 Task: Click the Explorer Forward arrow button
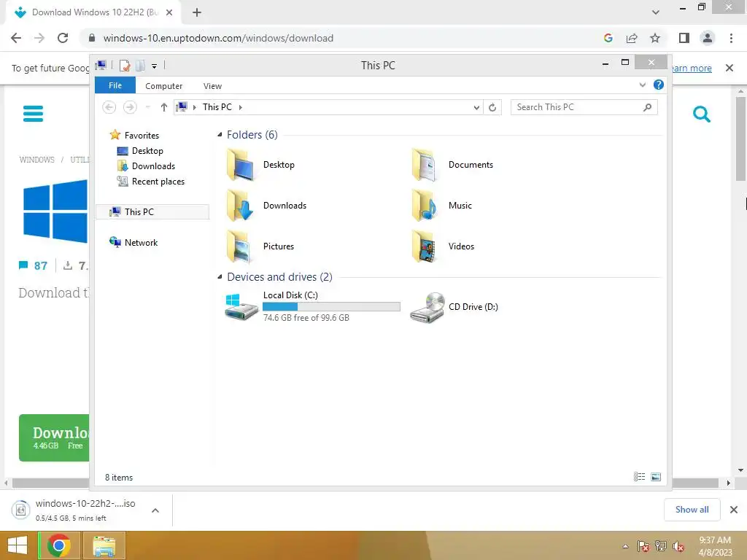[x=130, y=107]
